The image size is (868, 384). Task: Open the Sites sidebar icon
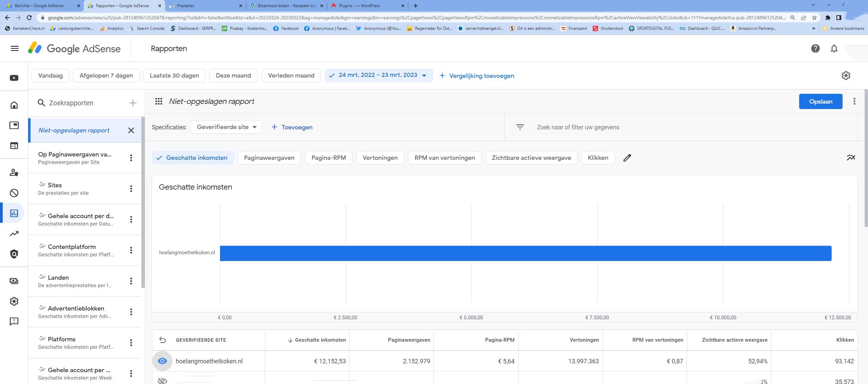(14, 146)
